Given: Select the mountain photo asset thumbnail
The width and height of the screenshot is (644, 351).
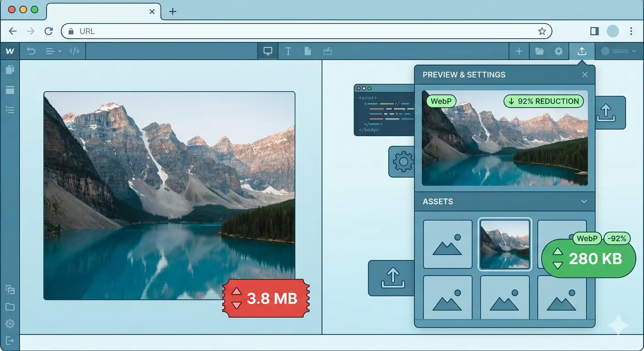Looking at the screenshot, I should pos(504,245).
